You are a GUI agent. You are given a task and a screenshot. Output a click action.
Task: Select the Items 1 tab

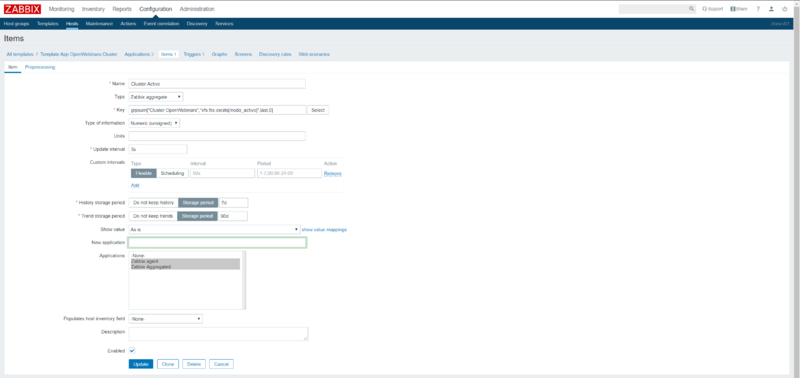point(169,54)
